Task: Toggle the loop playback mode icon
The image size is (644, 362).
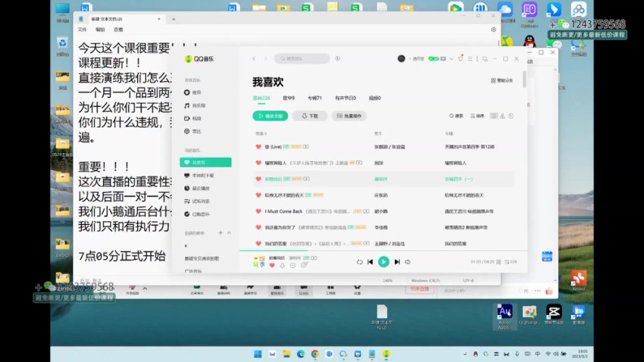Action: click(360, 261)
